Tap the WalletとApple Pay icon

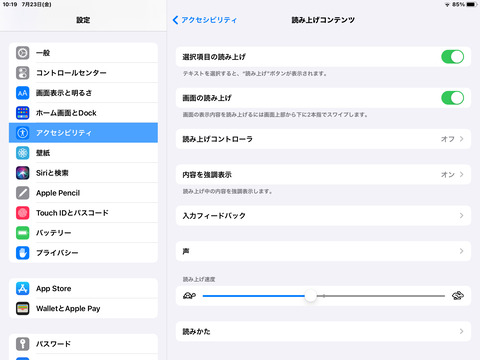[23, 308]
